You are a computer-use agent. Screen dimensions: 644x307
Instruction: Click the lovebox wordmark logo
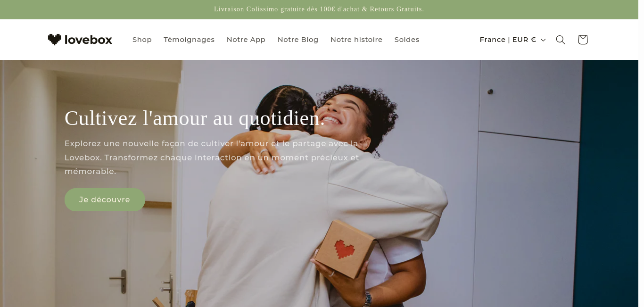click(88, 40)
